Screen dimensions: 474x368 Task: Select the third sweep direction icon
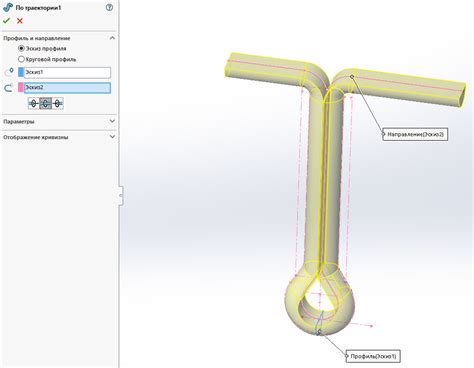[x=57, y=104]
